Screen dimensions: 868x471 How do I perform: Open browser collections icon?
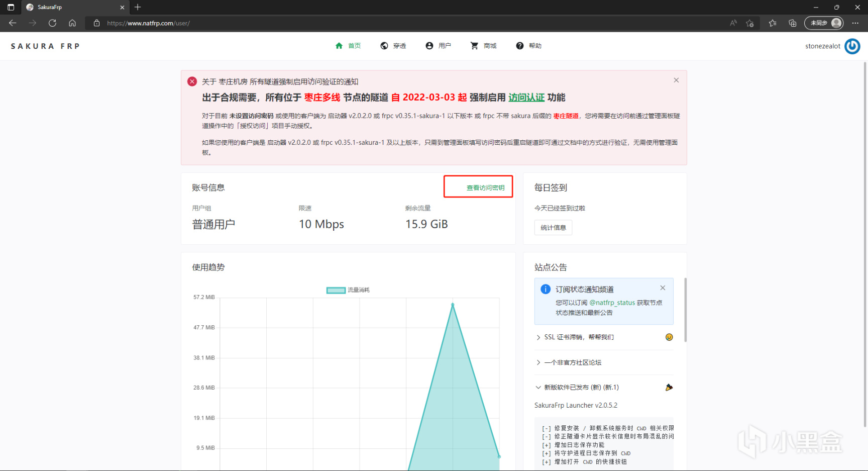point(793,23)
